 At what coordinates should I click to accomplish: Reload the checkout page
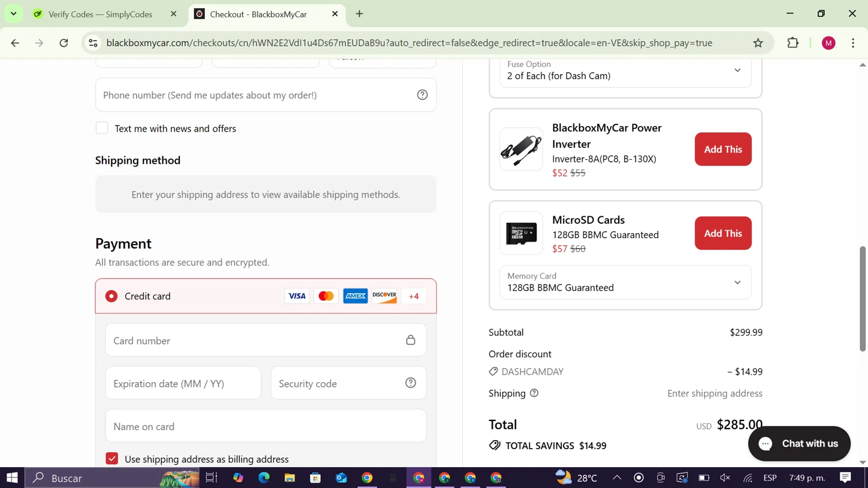(64, 43)
